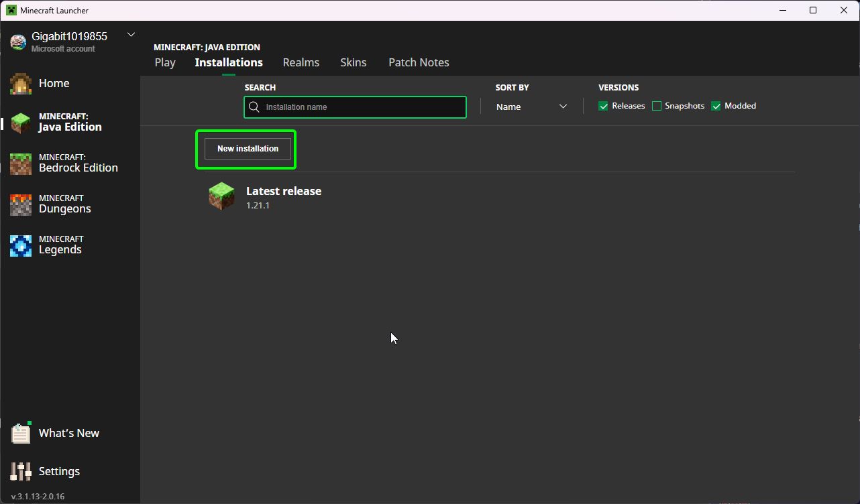Click the Java Edition grass block icon
This screenshot has width=860, height=504.
tap(21, 123)
